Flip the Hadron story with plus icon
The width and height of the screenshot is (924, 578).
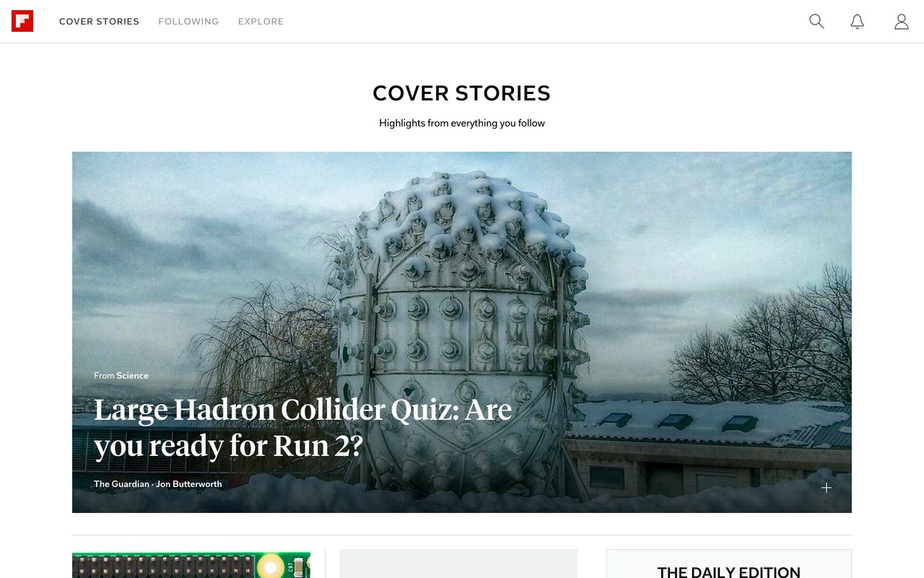(827, 488)
